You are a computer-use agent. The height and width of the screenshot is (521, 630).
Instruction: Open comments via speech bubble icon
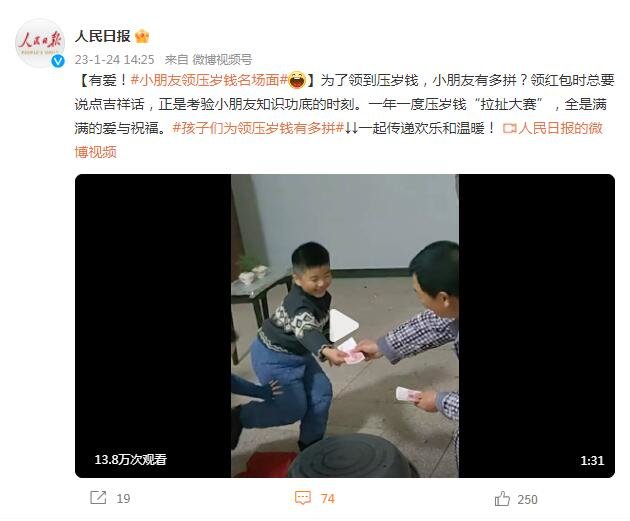coord(303,498)
